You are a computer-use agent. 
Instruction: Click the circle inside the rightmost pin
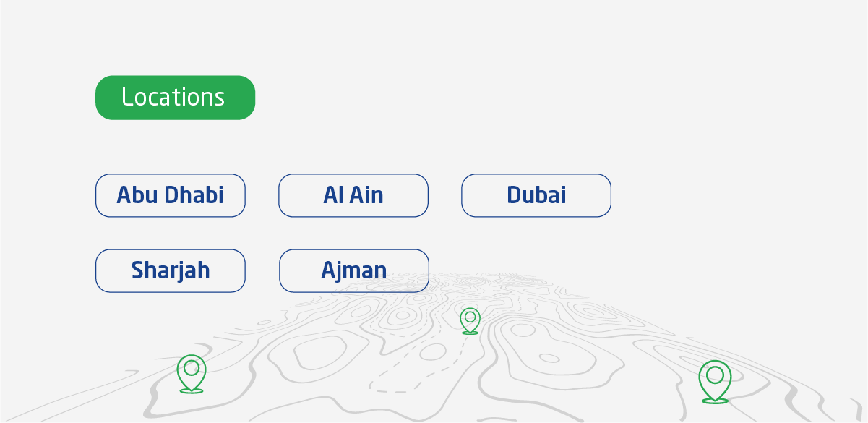point(715,375)
